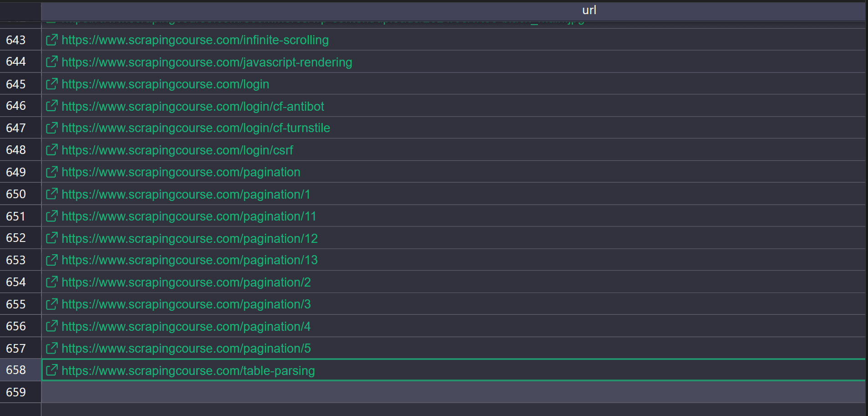Open external link icon for pagination/5
The height and width of the screenshot is (416, 868).
(x=52, y=348)
